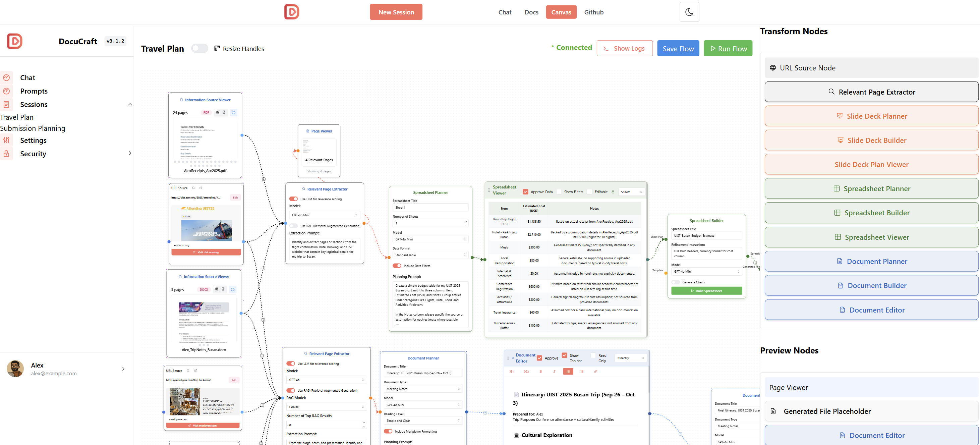Click the Settings sliders icon in sidebar
Viewport: 980px width, 445px height.
pyautogui.click(x=6, y=141)
